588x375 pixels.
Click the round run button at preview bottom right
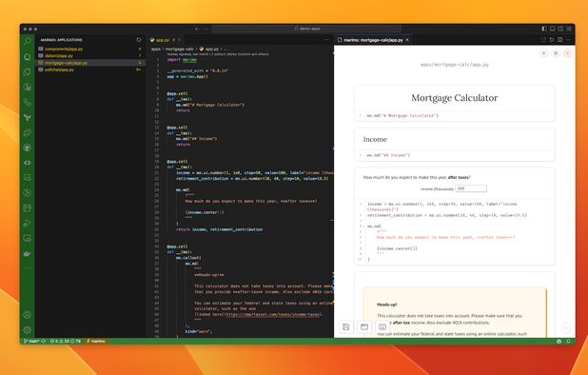click(x=565, y=328)
